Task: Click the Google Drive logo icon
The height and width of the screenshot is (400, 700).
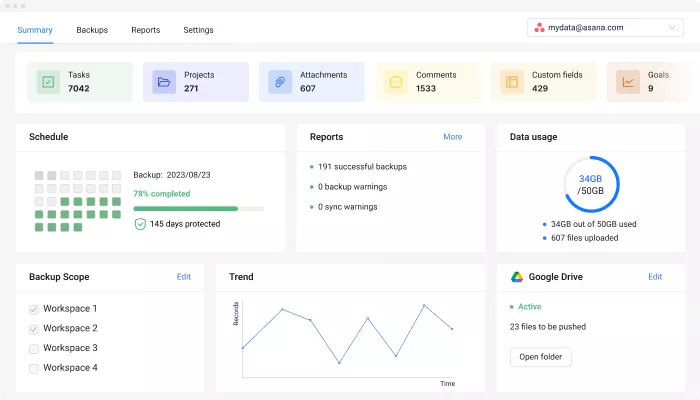Action: coord(517,277)
